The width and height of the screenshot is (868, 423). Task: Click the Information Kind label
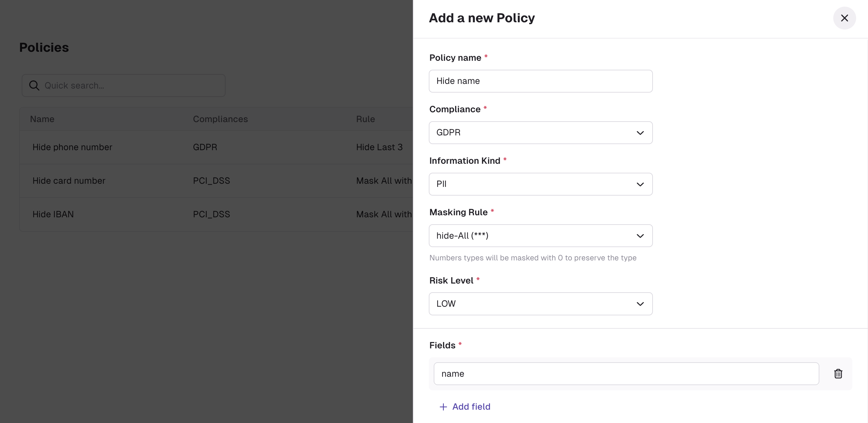(465, 161)
